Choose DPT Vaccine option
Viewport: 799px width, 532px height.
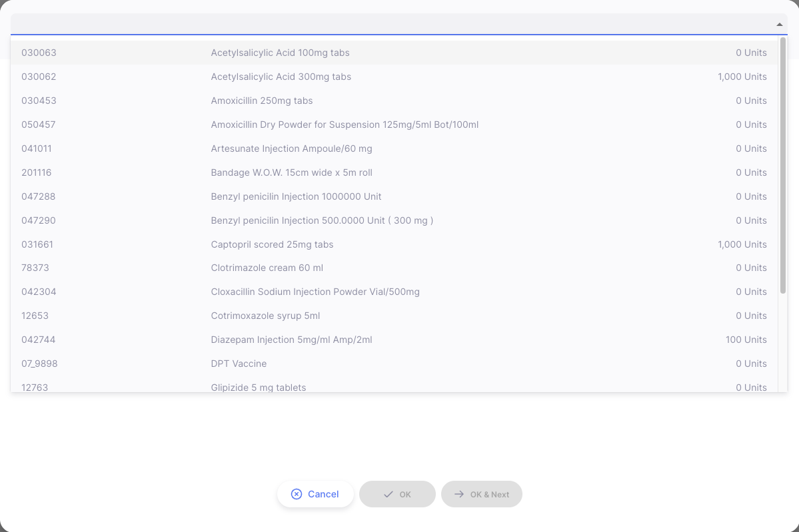click(x=395, y=364)
